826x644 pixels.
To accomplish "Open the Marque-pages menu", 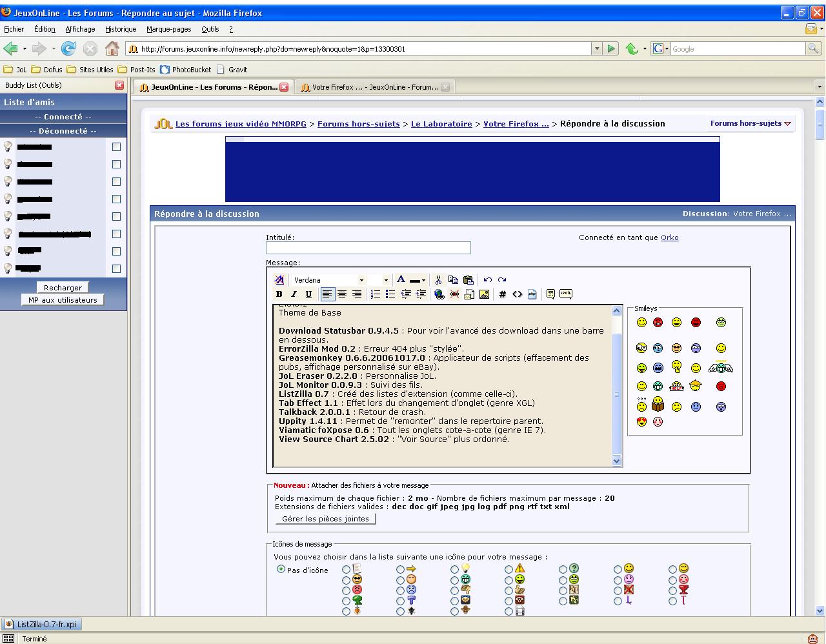I will pos(168,29).
